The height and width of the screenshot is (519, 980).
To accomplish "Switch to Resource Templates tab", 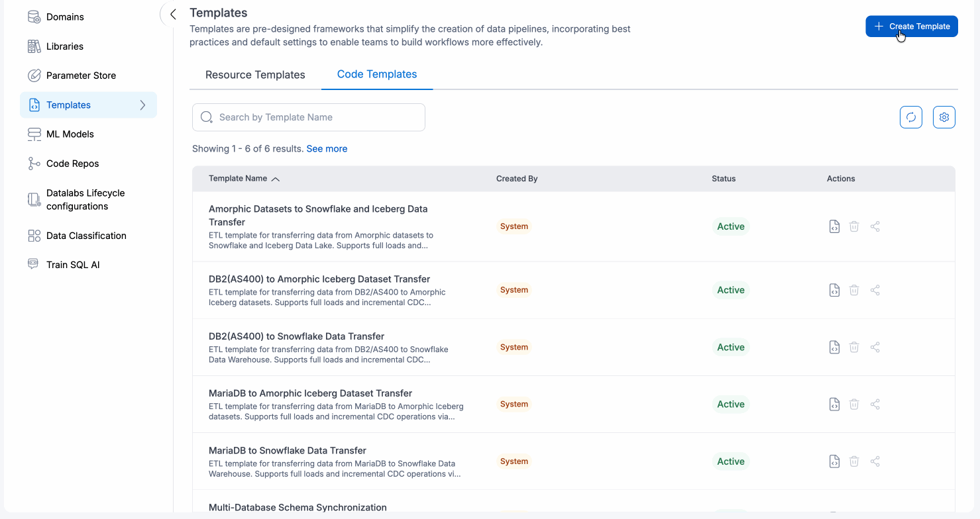I will (x=255, y=75).
